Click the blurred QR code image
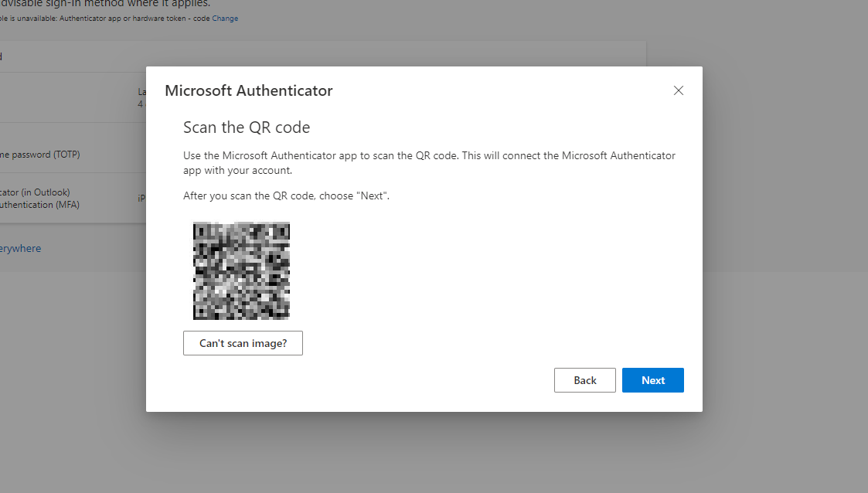 241,270
